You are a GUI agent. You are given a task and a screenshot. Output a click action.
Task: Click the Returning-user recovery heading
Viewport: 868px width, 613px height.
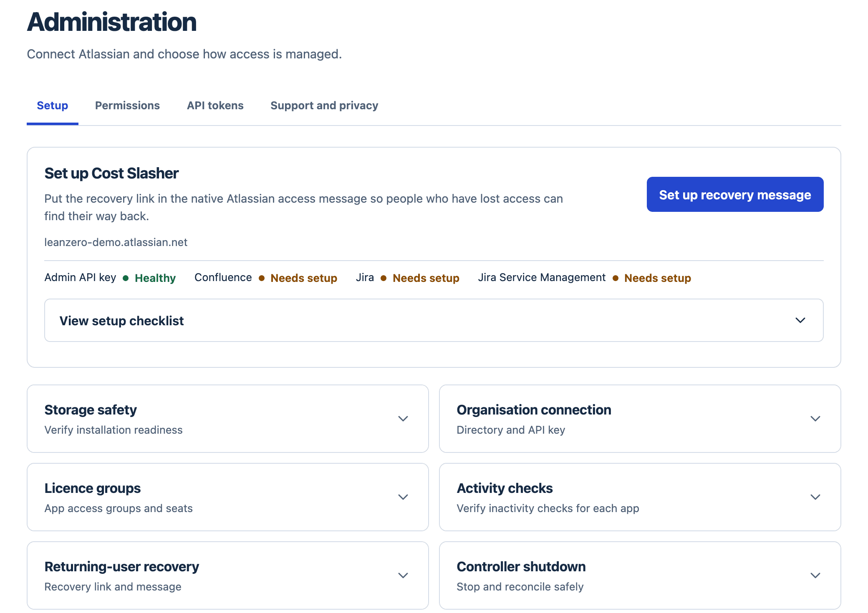(121, 567)
